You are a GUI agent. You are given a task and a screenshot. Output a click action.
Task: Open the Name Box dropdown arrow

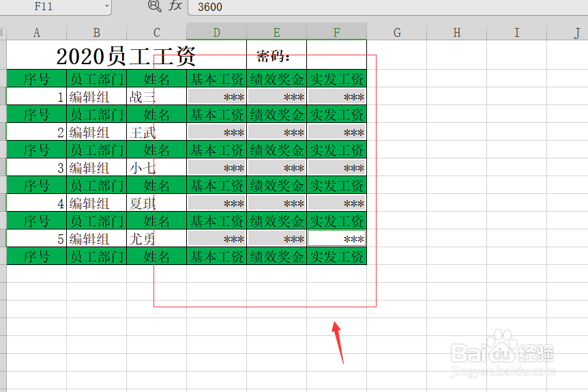pos(107,6)
